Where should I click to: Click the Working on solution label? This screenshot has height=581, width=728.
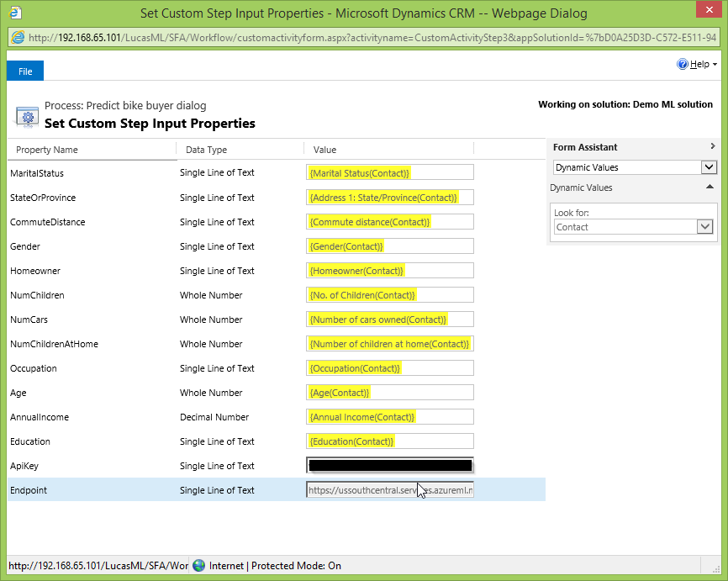[x=625, y=104]
